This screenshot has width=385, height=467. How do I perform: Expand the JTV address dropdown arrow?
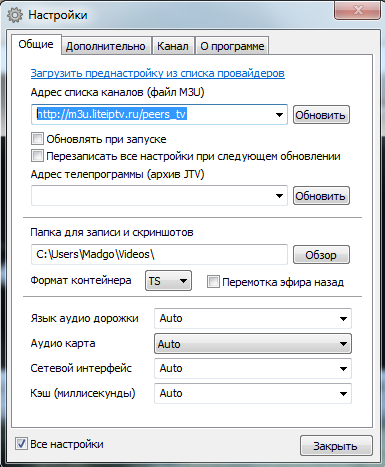click(279, 196)
